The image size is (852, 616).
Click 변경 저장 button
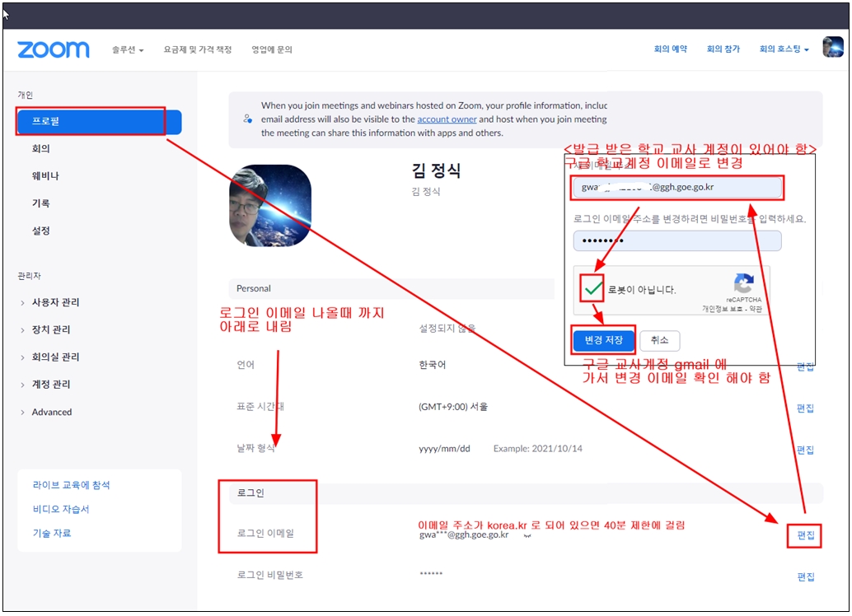point(603,340)
